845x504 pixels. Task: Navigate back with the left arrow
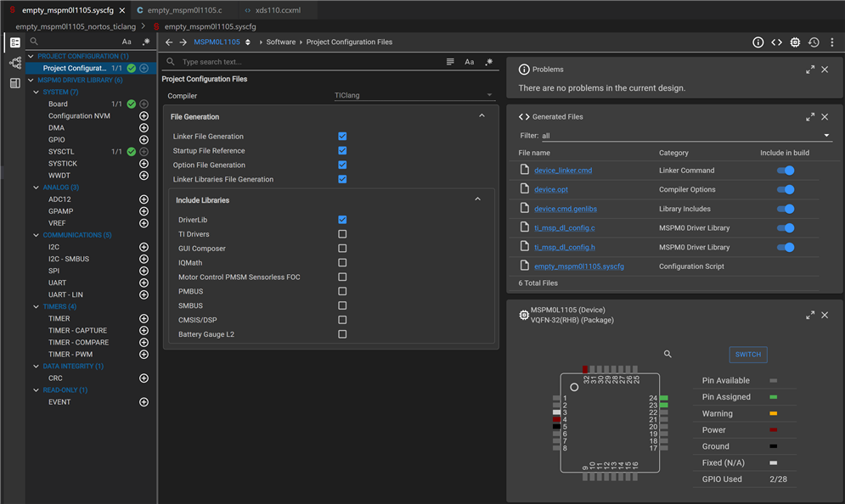169,42
